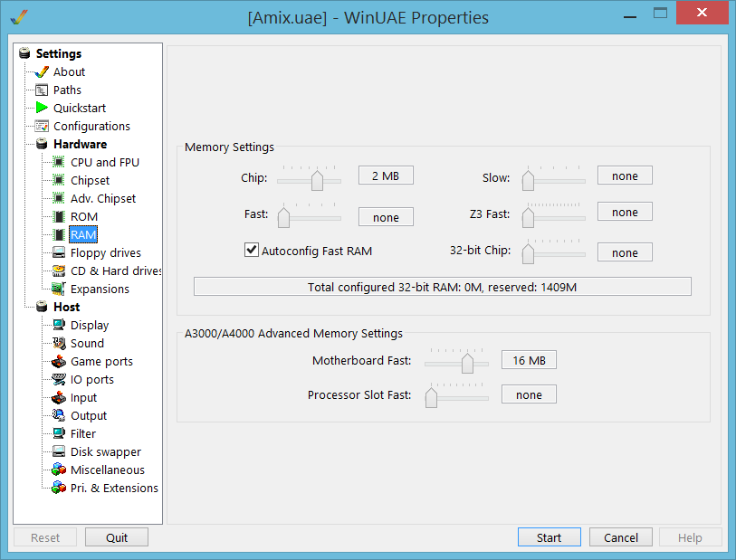736x560 pixels.
Task: Click the Hardware section drive icon
Action: point(42,144)
